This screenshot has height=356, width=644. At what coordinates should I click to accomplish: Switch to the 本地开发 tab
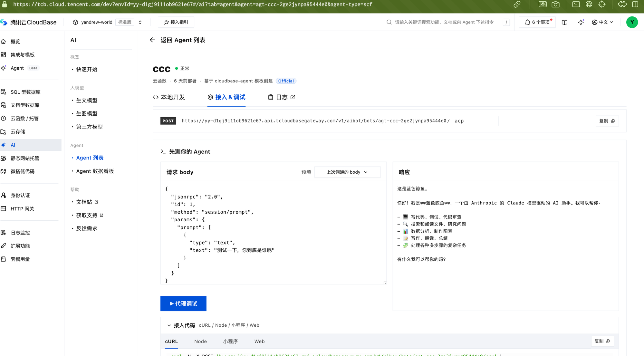(x=169, y=97)
